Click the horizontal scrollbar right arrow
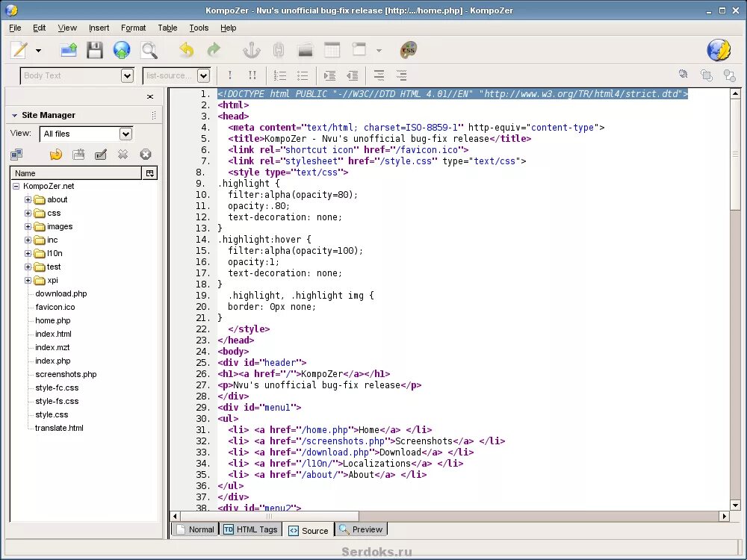The image size is (747, 560). tap(724, 516)
